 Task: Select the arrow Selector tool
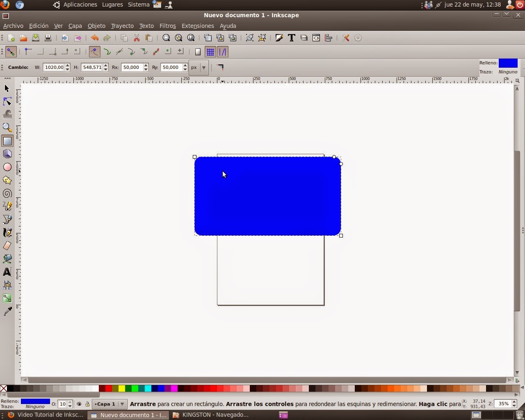7,89
